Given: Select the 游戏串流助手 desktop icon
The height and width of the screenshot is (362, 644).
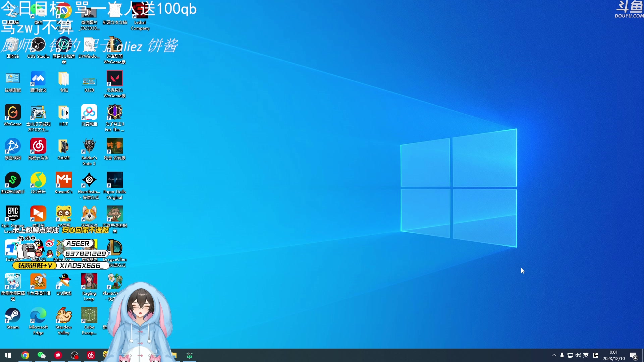Looking at the screenshot, I should point(13,183).
